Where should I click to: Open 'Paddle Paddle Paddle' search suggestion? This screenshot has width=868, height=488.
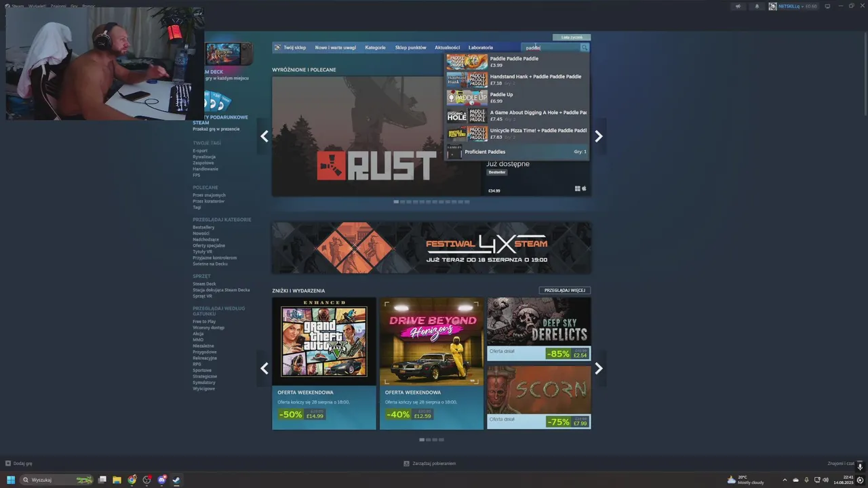pyautogui.click(x=517, y=62)
